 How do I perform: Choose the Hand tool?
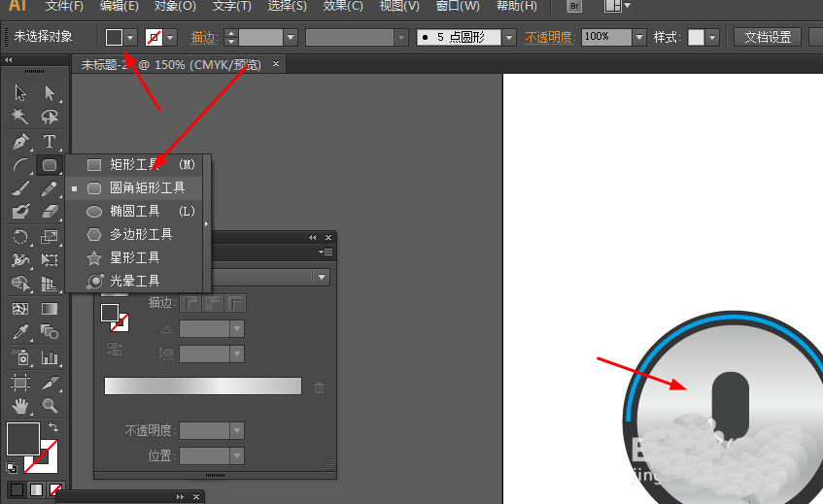tap(20, 405)
